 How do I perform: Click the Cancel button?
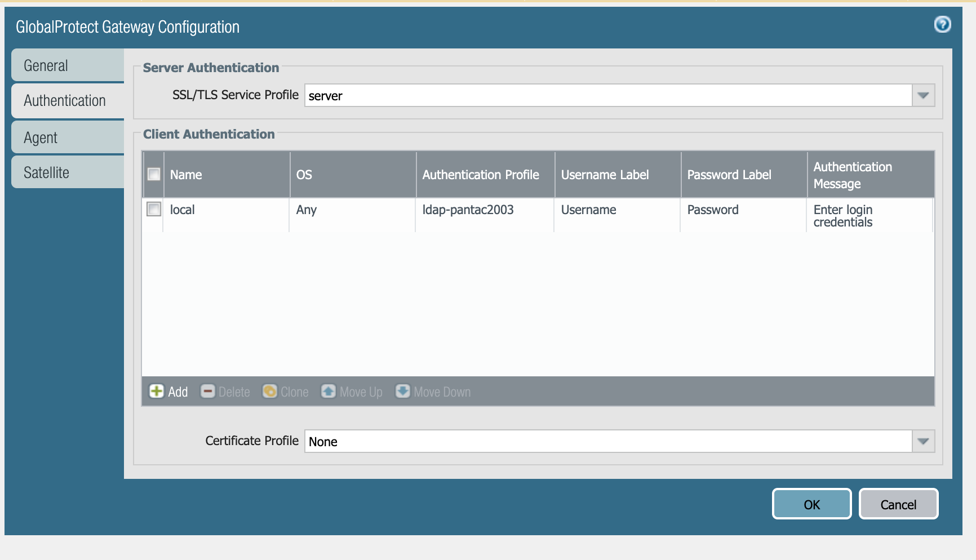[x=898, y=504]
